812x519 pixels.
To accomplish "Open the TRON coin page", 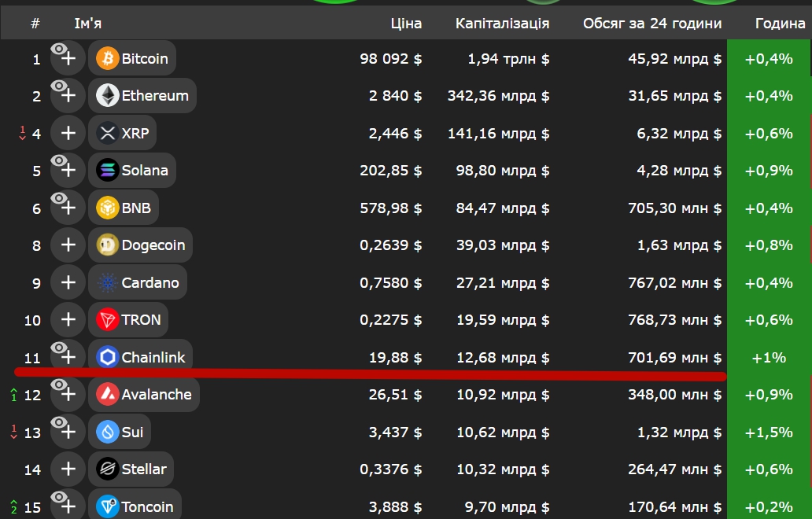I will 128,319.
